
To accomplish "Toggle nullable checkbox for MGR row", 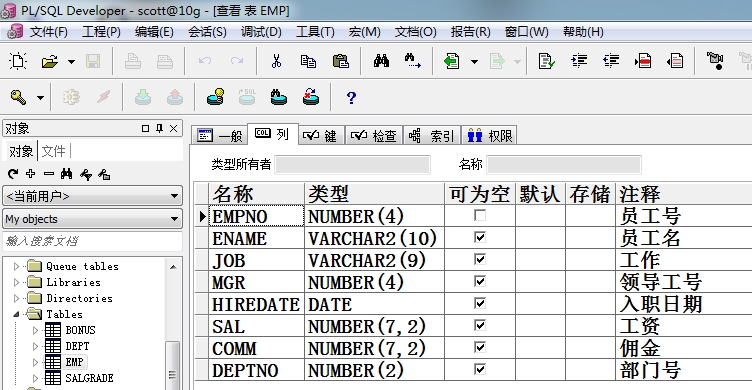I will [480, 281].
